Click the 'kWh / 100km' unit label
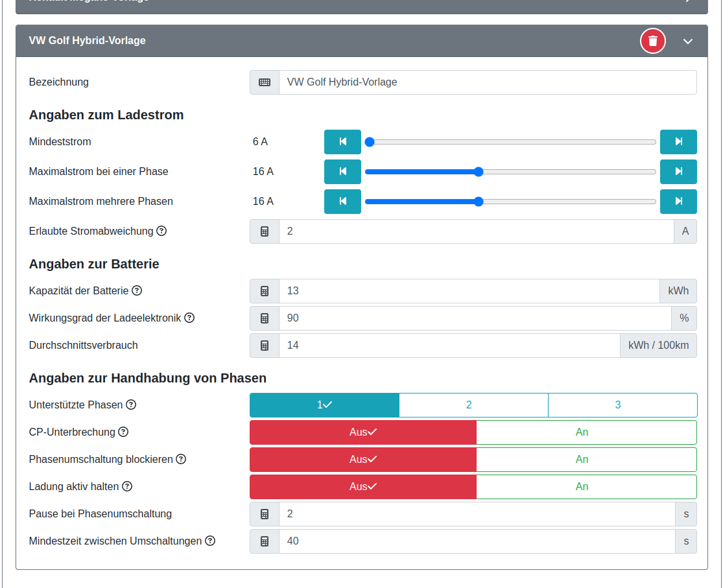The width and height of the screenshot is (723, 588). 658,346
